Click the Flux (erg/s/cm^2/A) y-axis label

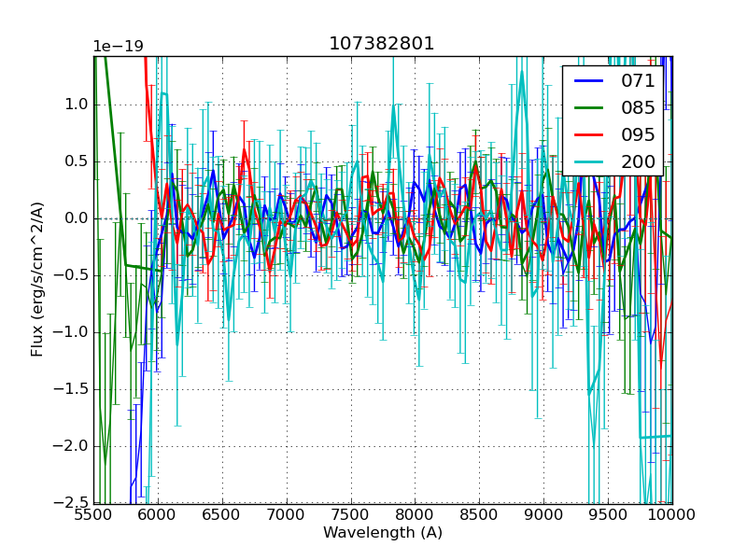pos(37,280)
